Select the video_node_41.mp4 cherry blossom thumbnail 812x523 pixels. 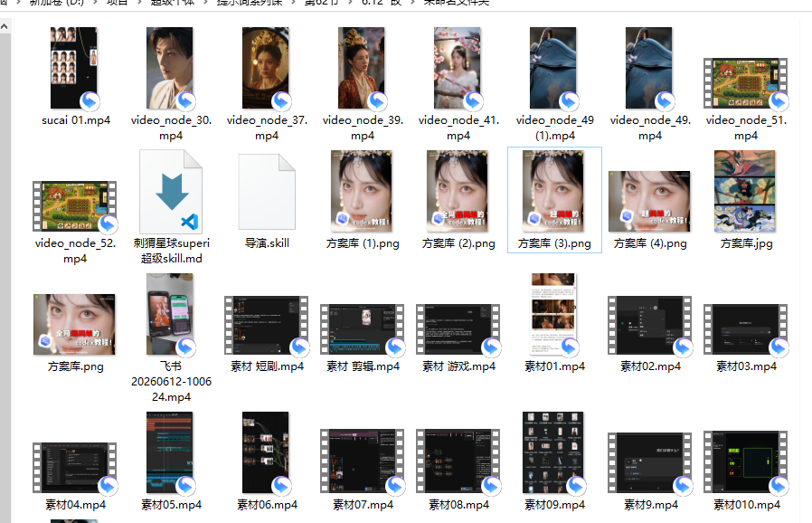pos(458,68)
